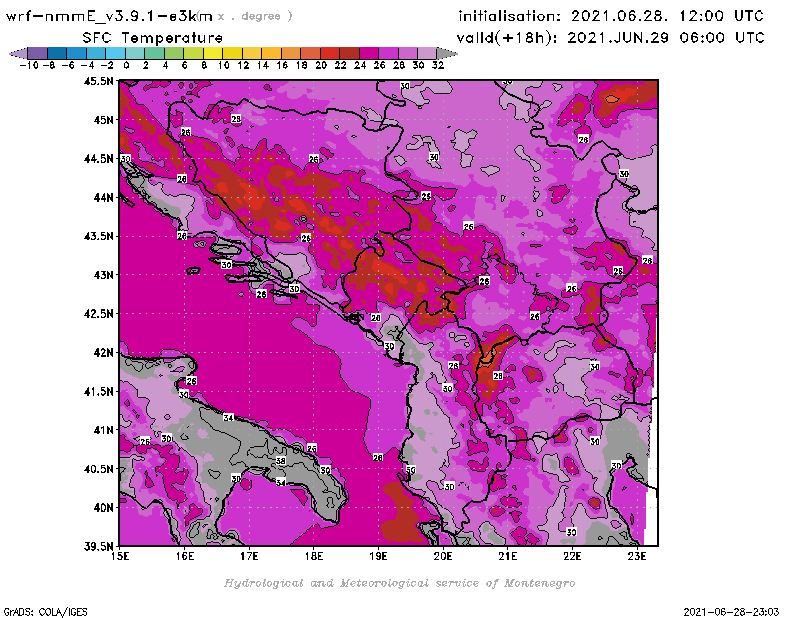This screenshot has height=618, width=800.
Task: Click the '44N' latitude label
Action: (103, 197)
